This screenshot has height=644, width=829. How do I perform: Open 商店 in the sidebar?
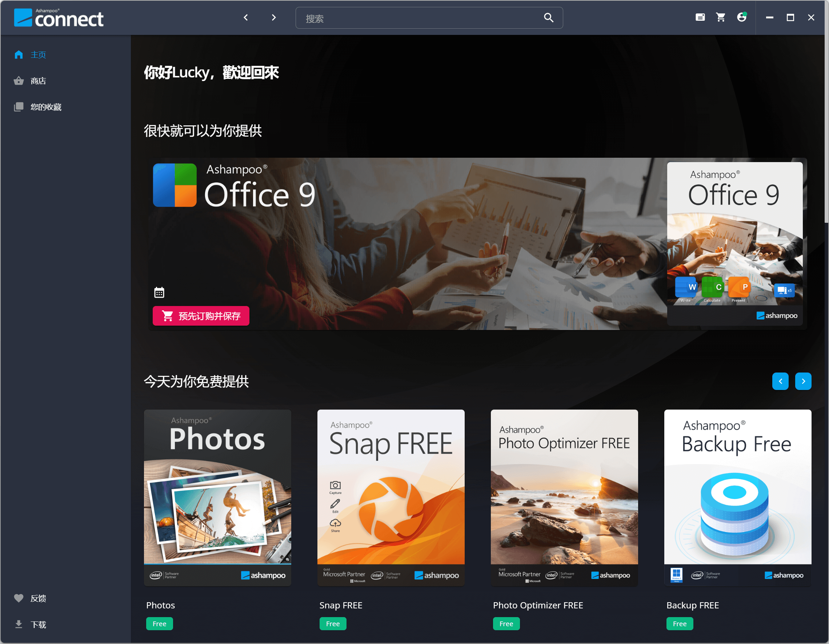38,81
